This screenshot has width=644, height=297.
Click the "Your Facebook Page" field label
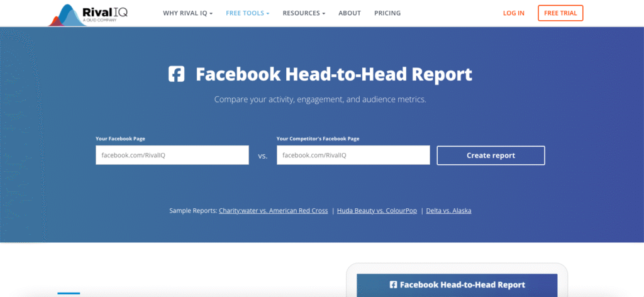(x=120, y=138)
